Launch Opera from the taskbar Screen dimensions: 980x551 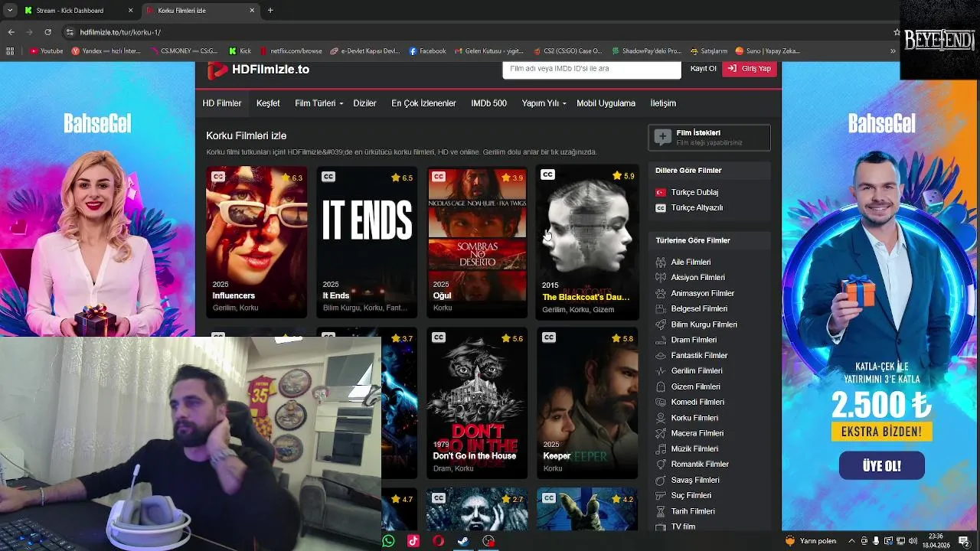[438, 541]
